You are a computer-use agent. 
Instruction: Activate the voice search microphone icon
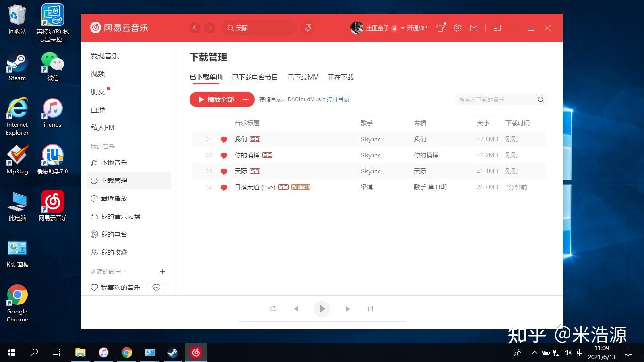pos(307,28)
